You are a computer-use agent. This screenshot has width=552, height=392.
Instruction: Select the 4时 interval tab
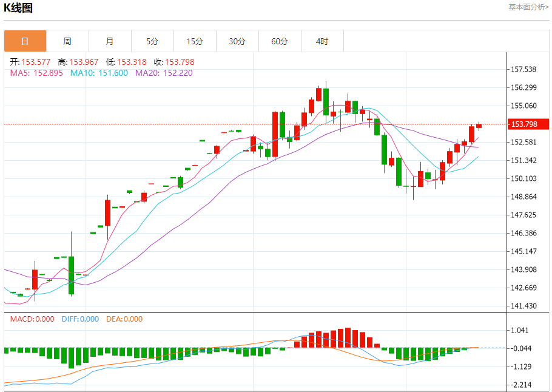[322, 41]
